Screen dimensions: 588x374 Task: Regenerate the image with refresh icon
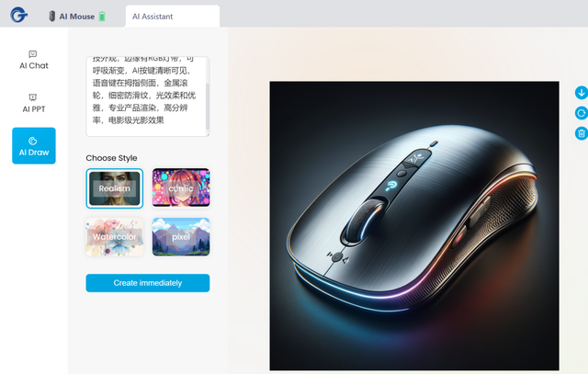click(x=582, y=113)
